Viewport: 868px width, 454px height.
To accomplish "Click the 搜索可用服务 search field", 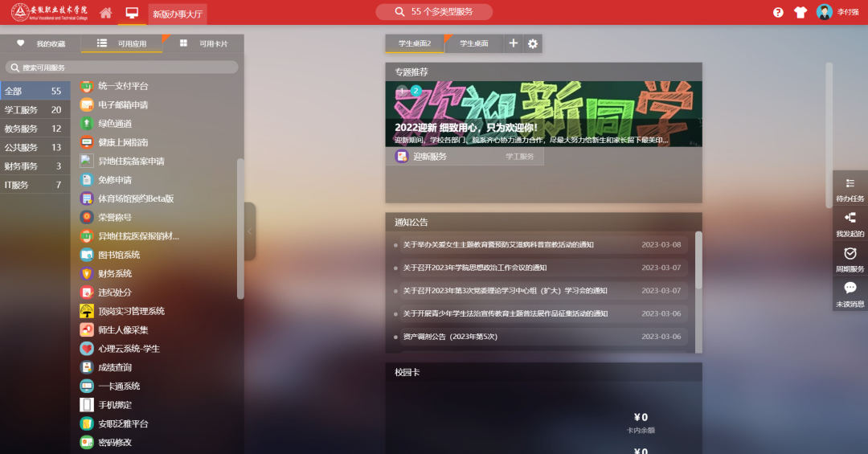I will [x=122, y=67].
